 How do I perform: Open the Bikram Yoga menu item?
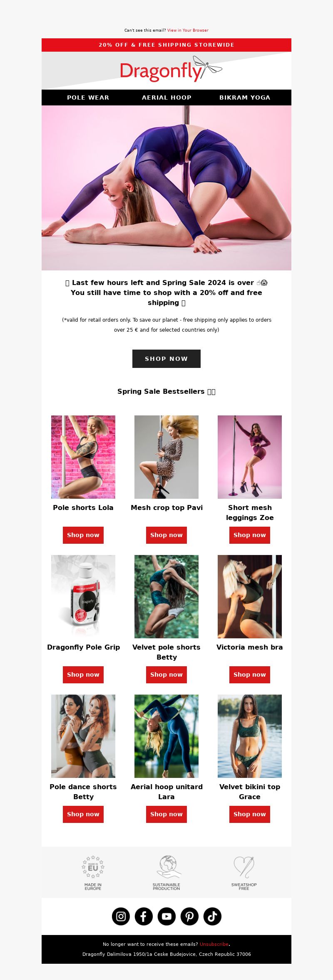point(245,97)
